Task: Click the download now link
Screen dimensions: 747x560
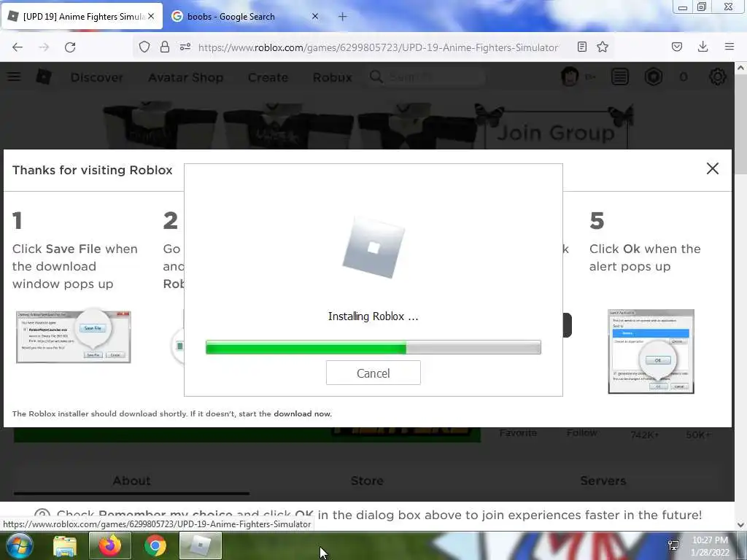Action: click(x=303, y=414)
